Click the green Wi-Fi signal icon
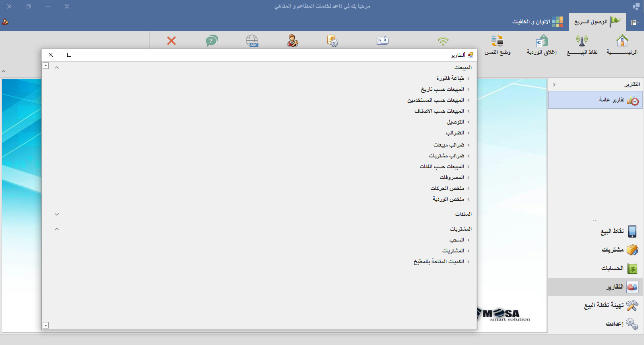The image size is (644, 345). 443,41
